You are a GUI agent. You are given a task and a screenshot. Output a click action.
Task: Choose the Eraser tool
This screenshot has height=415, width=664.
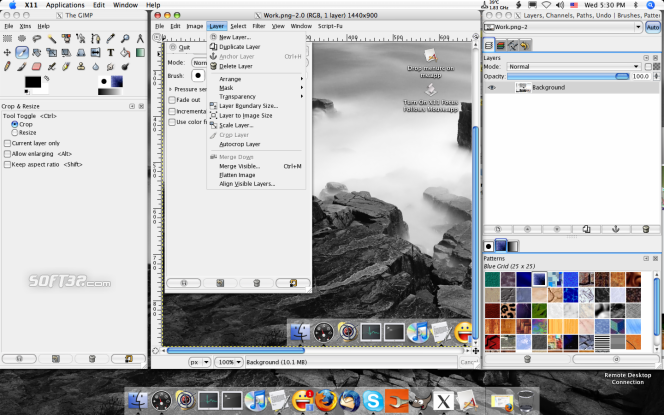click(x=38, y=64)
